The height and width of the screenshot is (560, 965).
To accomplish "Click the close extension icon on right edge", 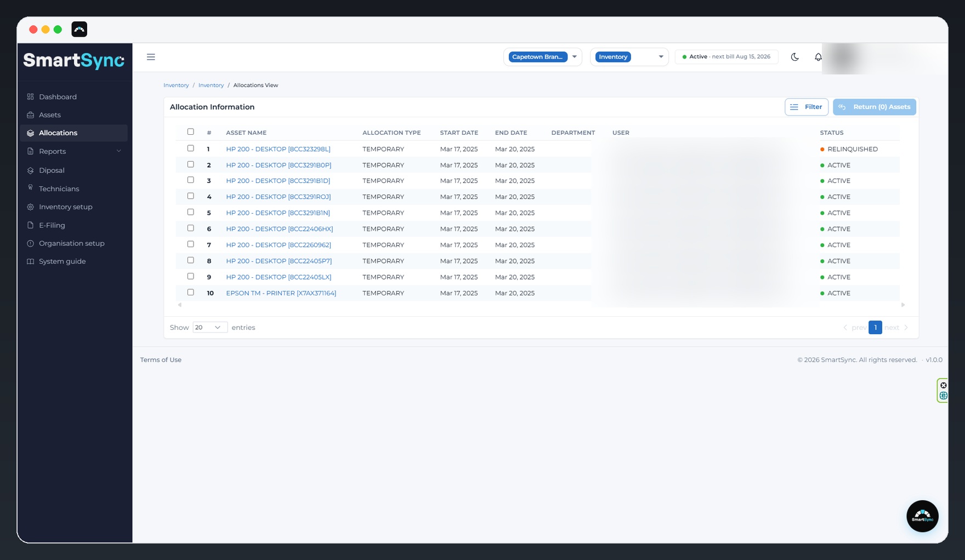I will pyautogui.click(x=943, y=385).
